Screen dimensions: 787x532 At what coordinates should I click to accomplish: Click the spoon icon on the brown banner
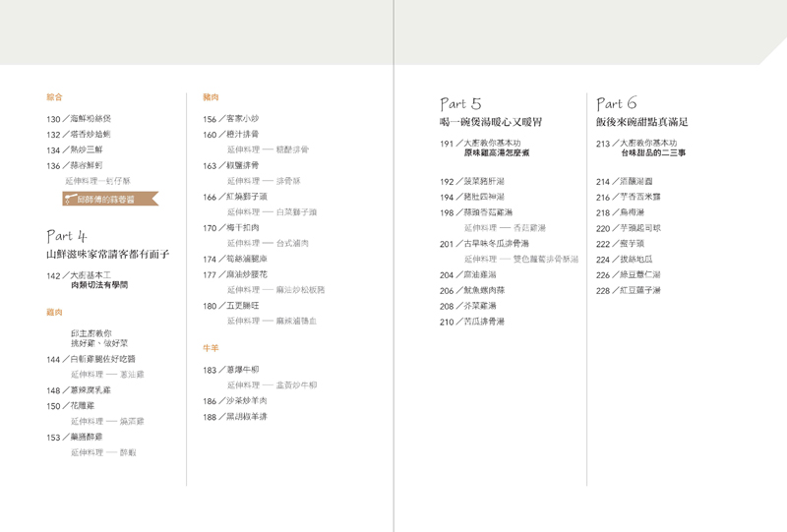[70, 199]
